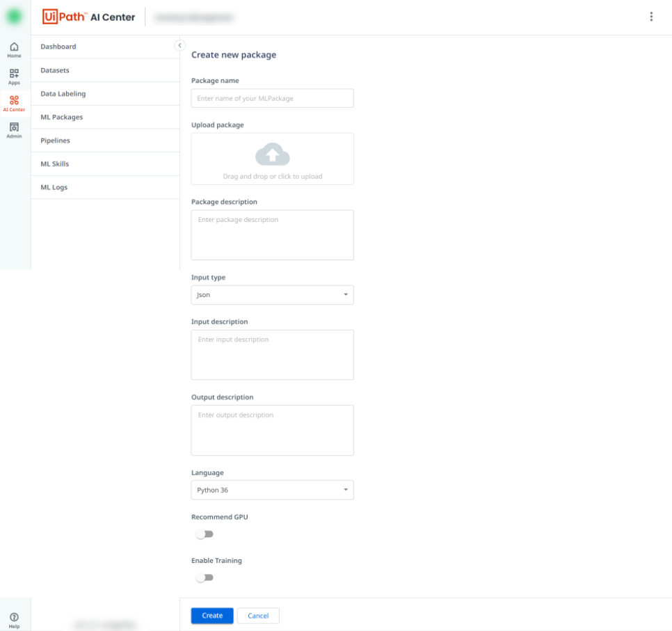Open the Language dropdown
Screen dimensions: 672x631
tap(273, 490)
